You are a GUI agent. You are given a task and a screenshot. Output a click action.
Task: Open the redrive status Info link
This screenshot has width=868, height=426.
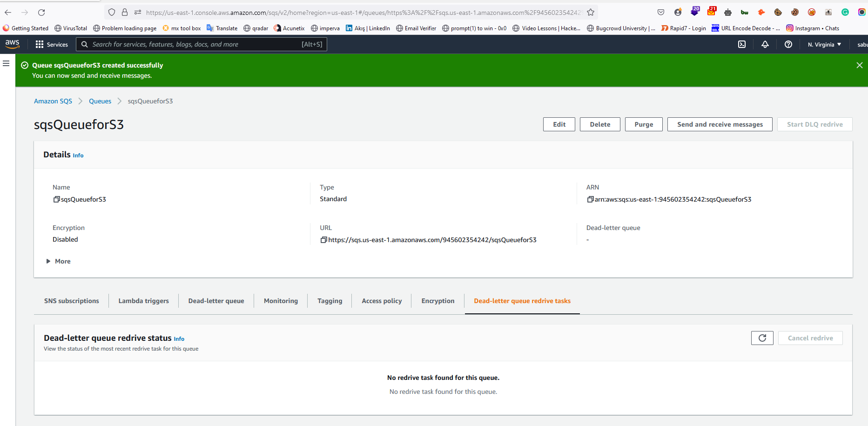coord(179,339)
